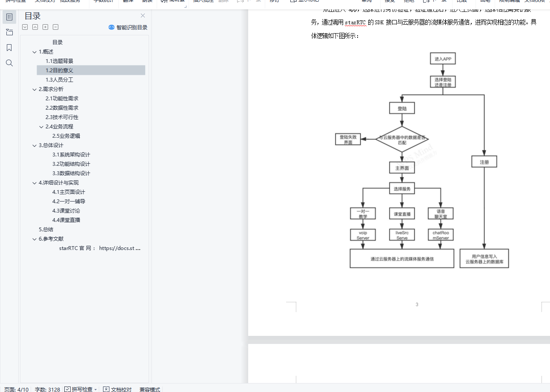Navigate to 2.2数据性需求

62,108
